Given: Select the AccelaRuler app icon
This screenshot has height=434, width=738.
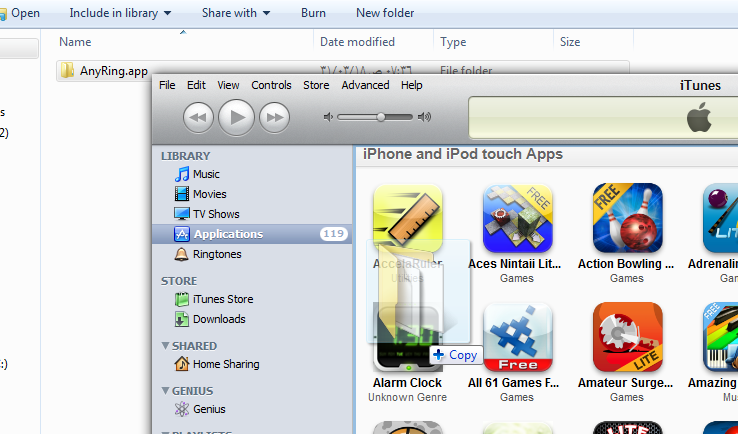Looking at the screenshot, I should pos(408,218).
